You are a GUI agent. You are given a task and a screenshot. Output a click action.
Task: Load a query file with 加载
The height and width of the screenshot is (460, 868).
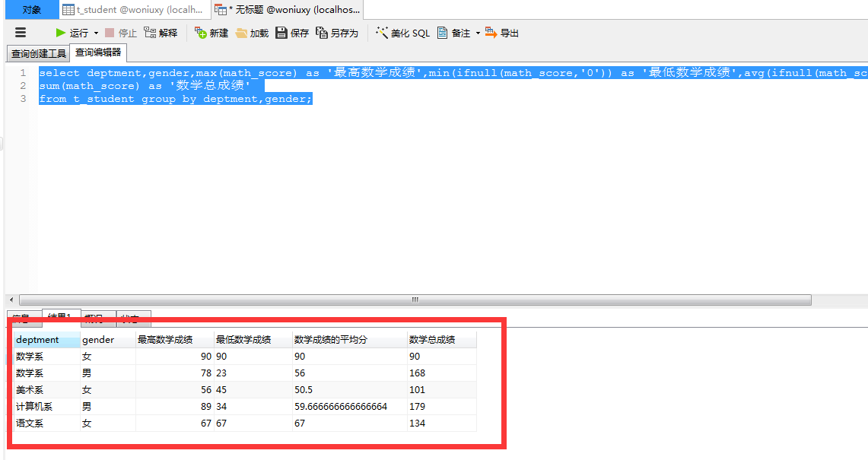252,33
